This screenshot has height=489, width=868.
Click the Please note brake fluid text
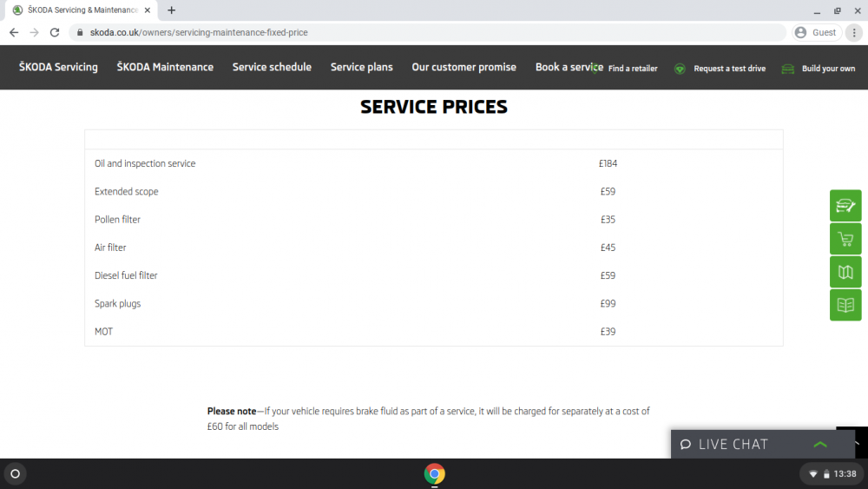(x=428, y=419)
